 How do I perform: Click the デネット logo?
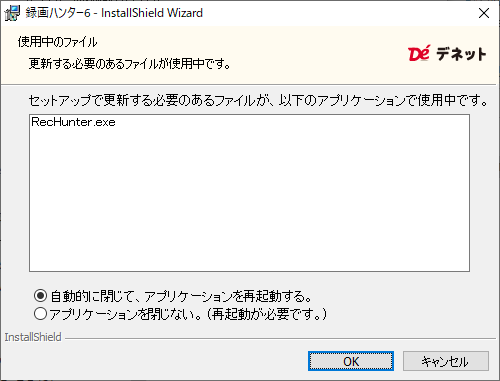(x=447, y=53)
